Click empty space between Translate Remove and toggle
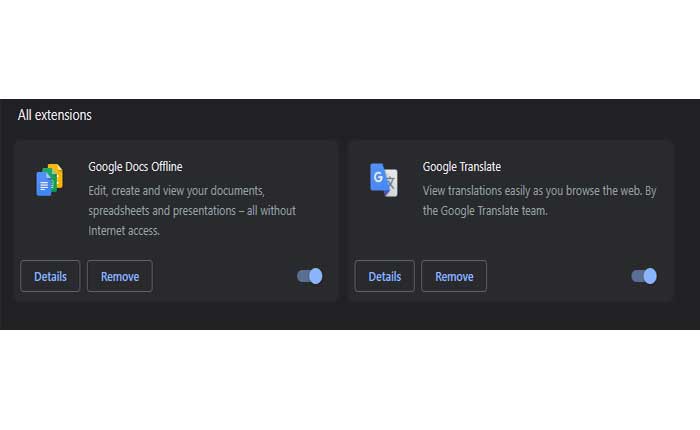Screen dimensions: 700x430 point(558,276)
